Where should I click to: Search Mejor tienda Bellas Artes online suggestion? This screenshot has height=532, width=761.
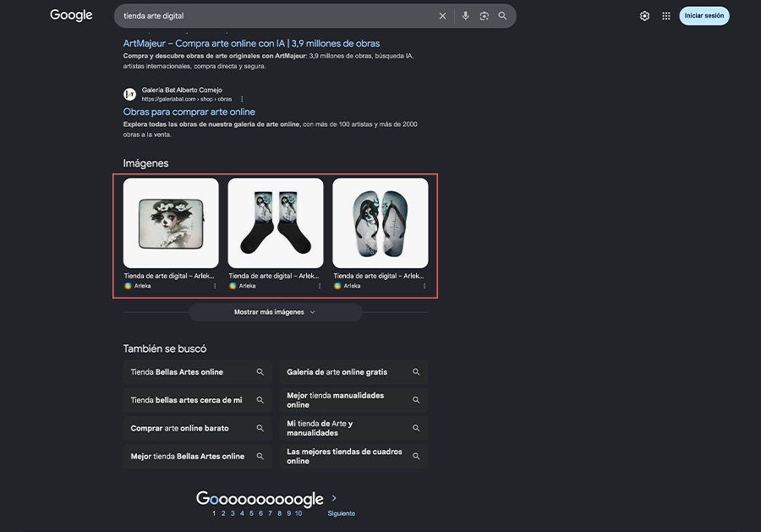click(x=198, y=456)
